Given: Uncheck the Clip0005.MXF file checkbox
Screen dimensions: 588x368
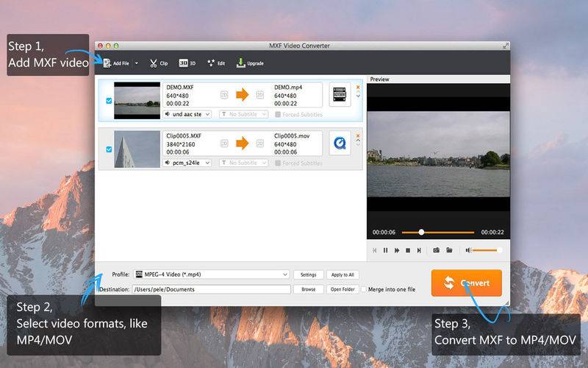Looking at the screenshot, I should [x=109, y=149].
